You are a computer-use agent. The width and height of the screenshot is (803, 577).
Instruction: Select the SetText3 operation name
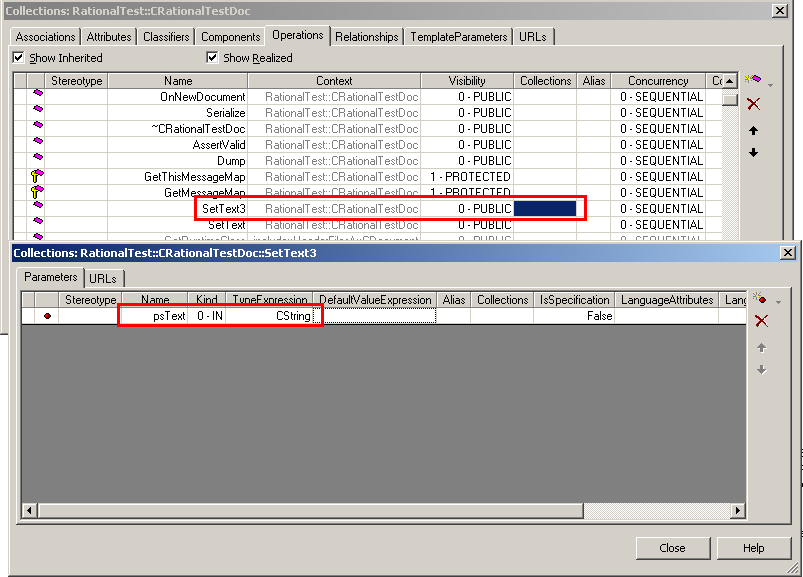(224, 208)
